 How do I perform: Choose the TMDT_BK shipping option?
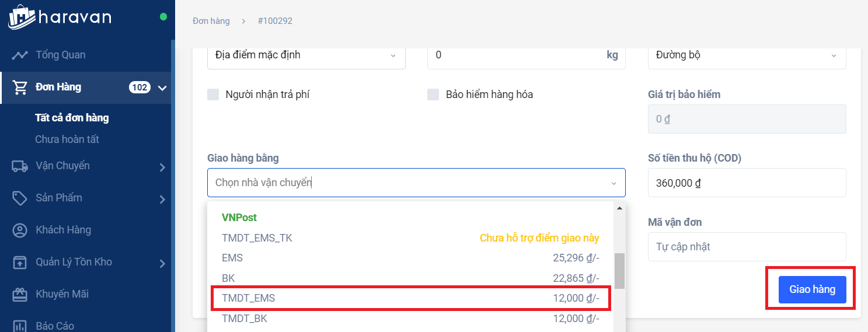(410, 319)
